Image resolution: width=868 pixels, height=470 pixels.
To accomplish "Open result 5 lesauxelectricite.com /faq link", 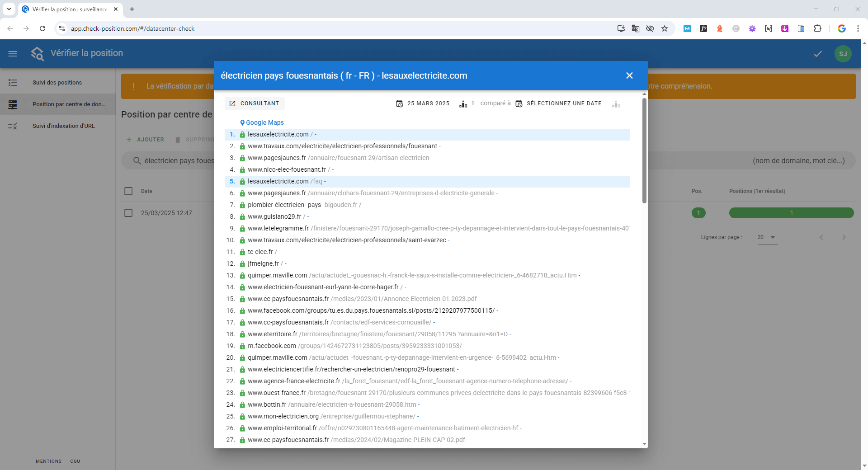I will pyautogui.click(x=285, y=181).
